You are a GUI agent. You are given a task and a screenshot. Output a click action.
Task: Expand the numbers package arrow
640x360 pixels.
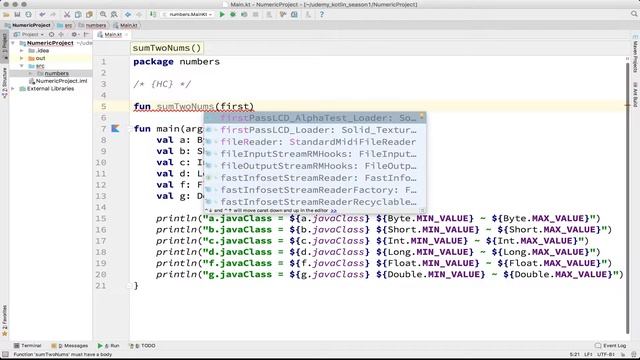point(30,73)
